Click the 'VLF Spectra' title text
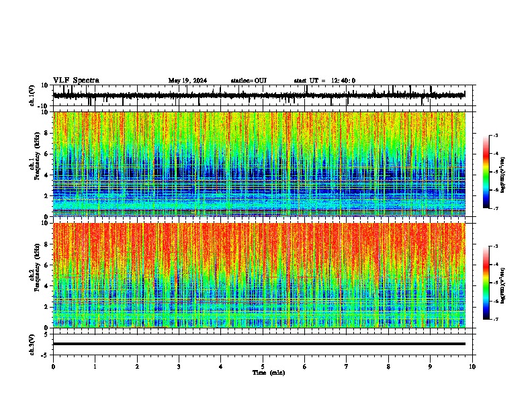The height and width of the screenshot is (411, 532). point(76,81)
